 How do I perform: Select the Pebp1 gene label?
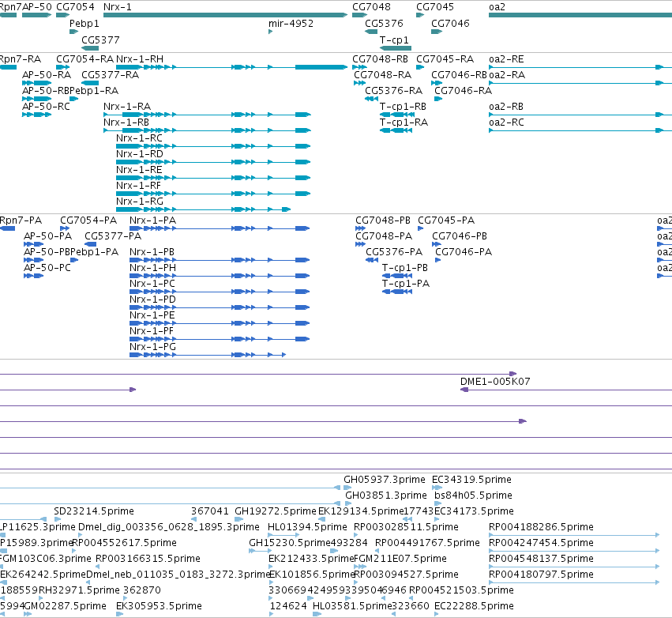84,23
